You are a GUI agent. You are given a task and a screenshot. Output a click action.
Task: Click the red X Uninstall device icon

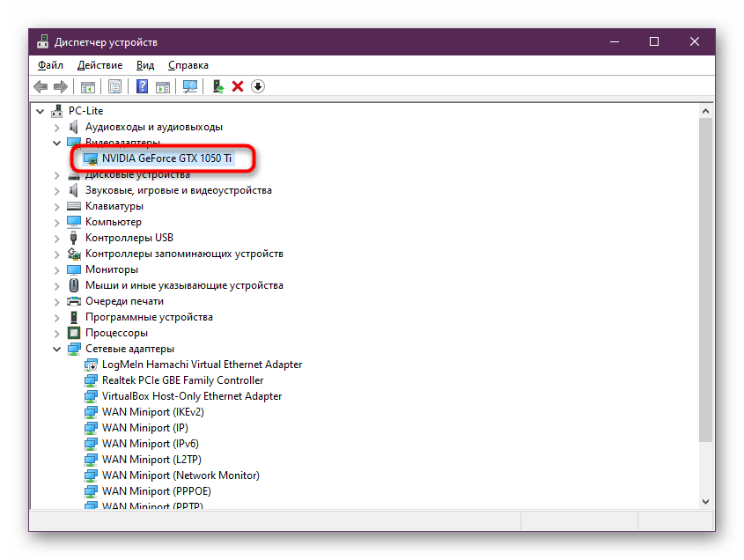pos(237,86)
